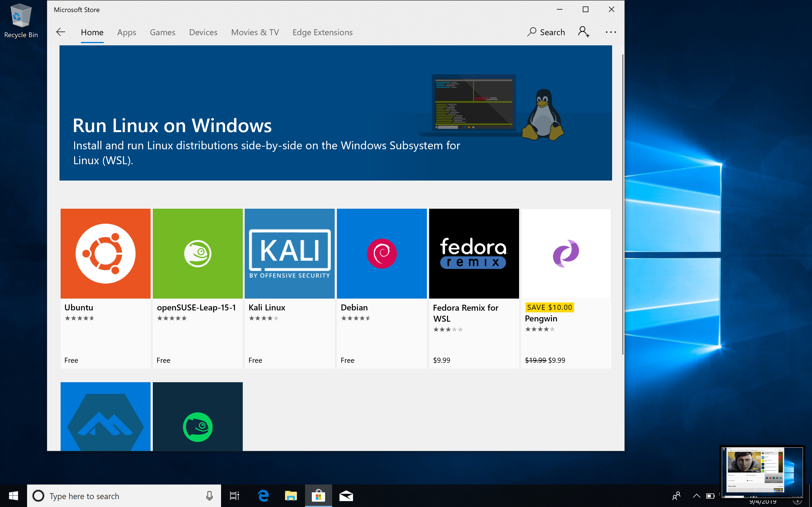Open the Debian app icon
The height and width of the screenshot is (507, 812).
[x=381, y=254]
